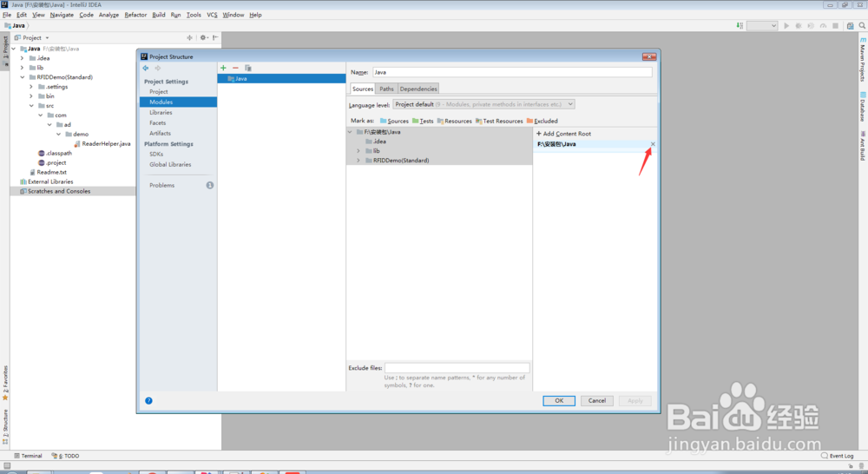Click the green add module plus icon
Screen dimensions: 868x474
pos(223,68)
